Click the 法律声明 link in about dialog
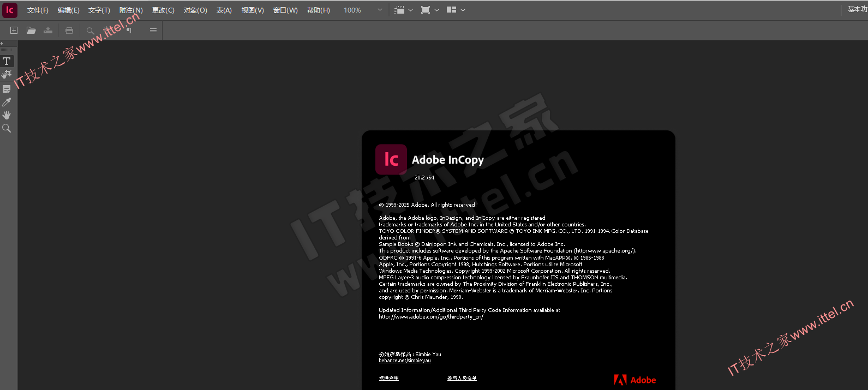The image size is (868, 390). click(389, 378)
